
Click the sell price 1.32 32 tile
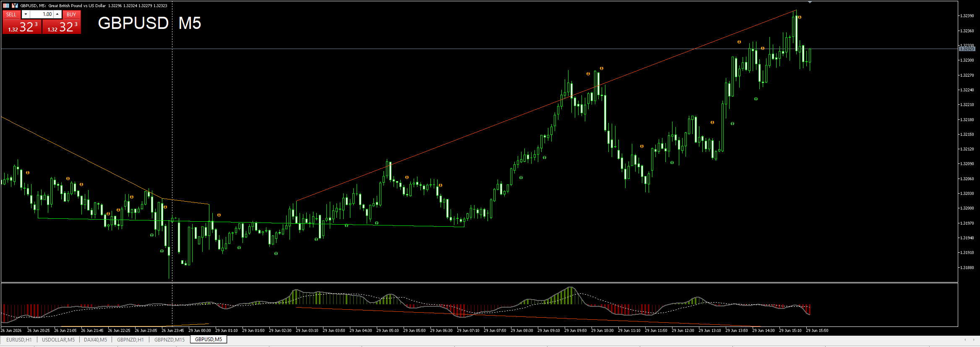click(22, 27)
